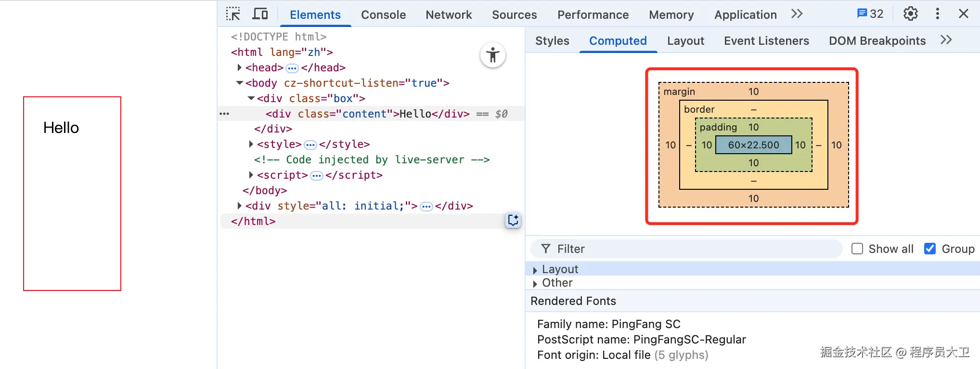This screenshot has width=980, height=369.
Task: Expand the head element node
Action: 239,67
